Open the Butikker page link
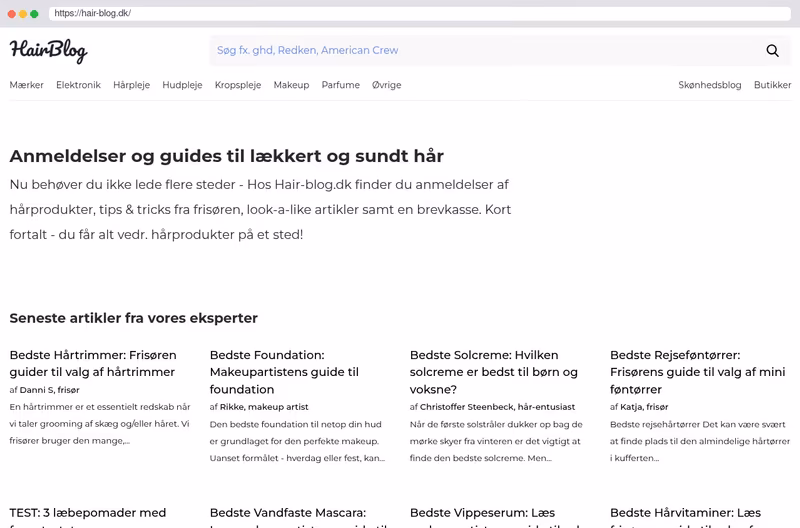 (772, 85)
